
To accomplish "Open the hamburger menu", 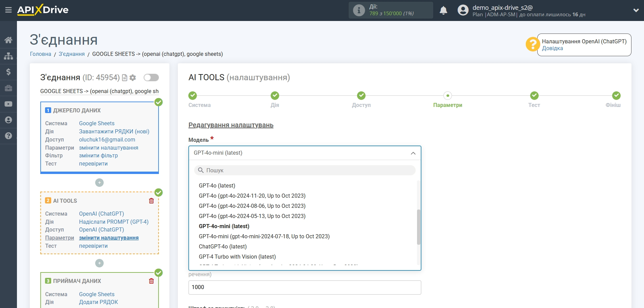I will (x=8, y=10).
